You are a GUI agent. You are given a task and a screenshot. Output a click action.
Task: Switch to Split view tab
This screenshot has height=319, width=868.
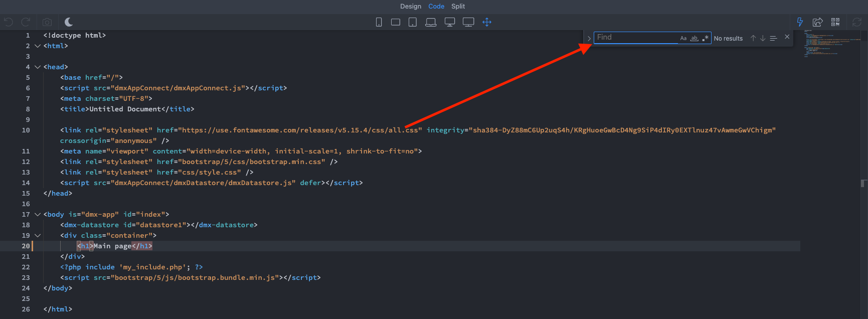[458, 7]
